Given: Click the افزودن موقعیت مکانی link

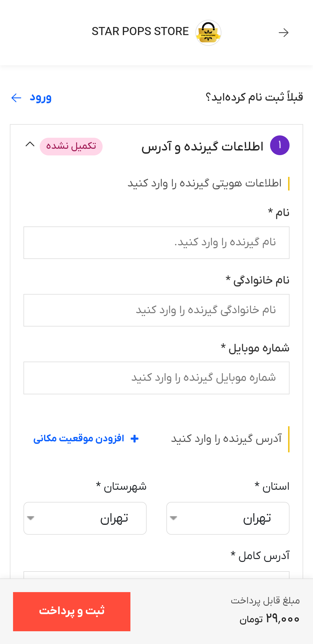Looking at the screenshot, I should (79, 438).
